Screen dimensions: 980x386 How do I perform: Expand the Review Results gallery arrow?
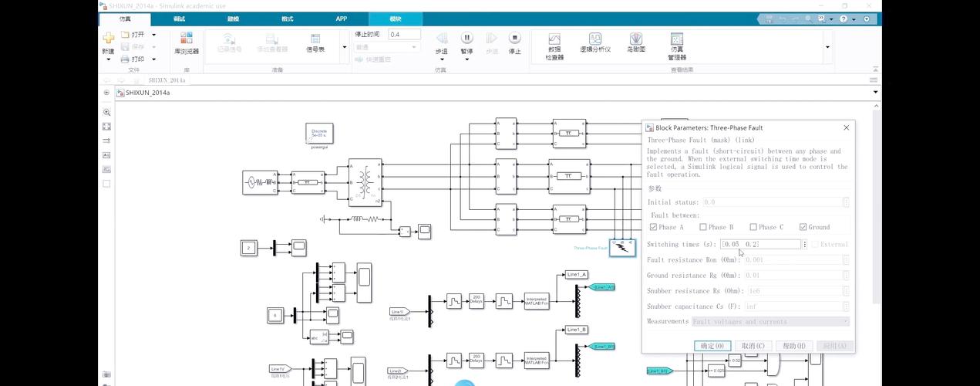(827, 47)
